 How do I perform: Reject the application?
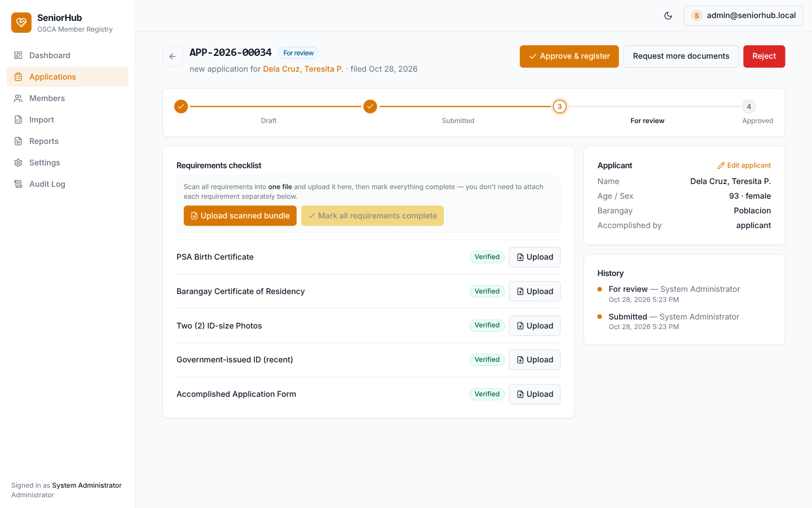pos(764,56)
